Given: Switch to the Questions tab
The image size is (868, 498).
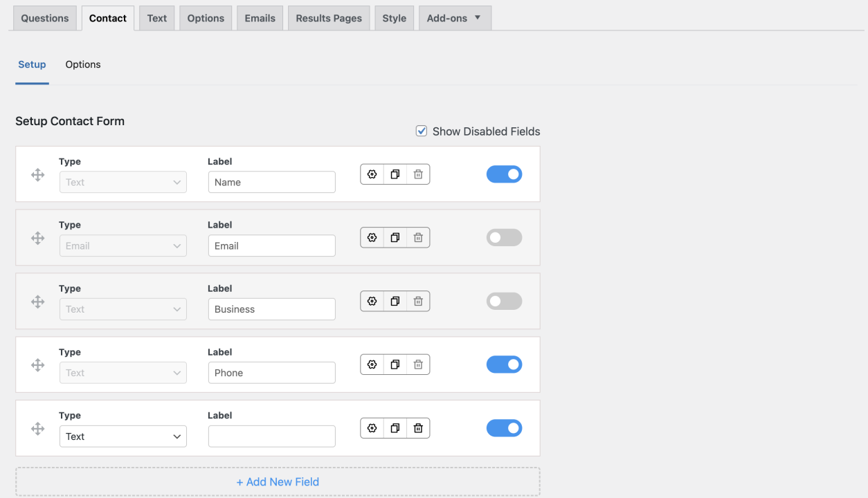Looking at the screenshot, I should 45,18.
